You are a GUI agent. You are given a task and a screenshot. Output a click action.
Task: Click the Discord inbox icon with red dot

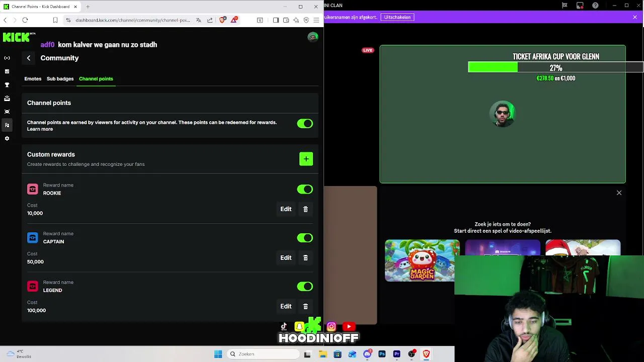tap(580, 6)
